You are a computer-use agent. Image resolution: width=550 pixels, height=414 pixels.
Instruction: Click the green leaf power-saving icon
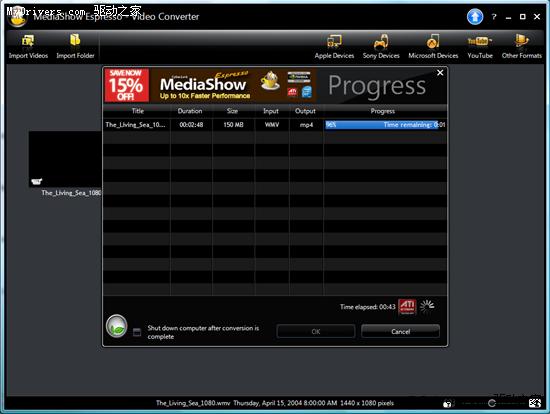[x=116, y=326]
